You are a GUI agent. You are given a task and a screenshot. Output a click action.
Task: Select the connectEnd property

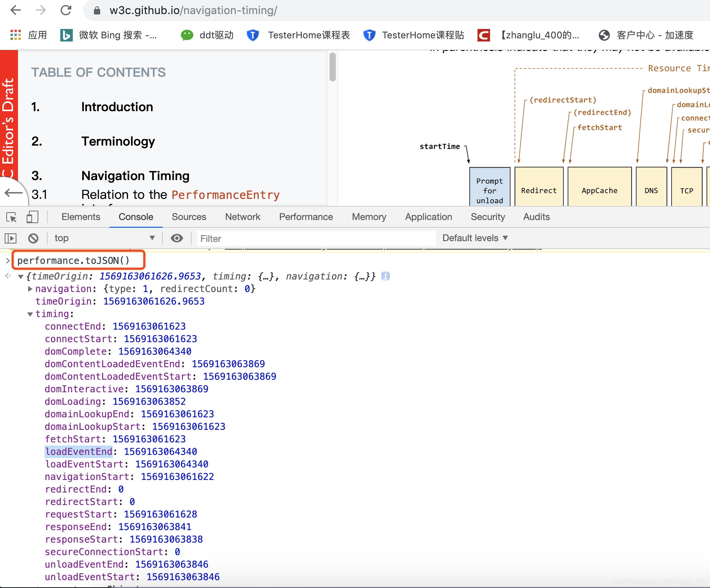pos(73,326)
